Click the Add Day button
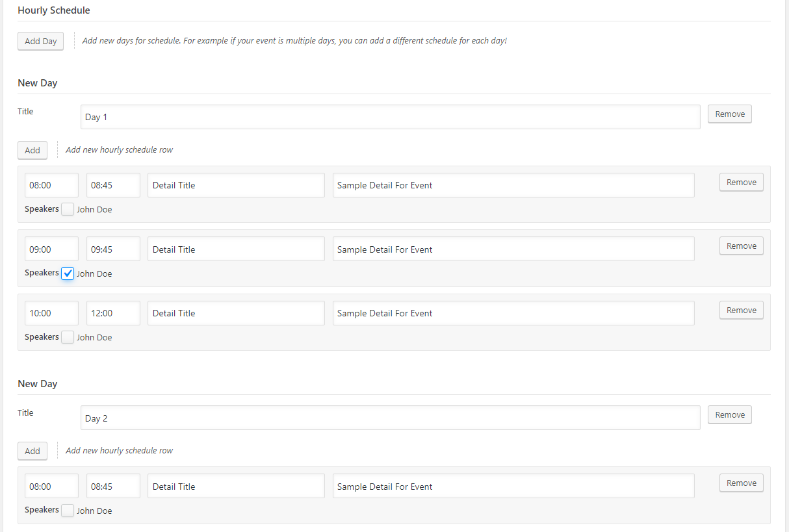789x532 pixels. tap(40, 41)
